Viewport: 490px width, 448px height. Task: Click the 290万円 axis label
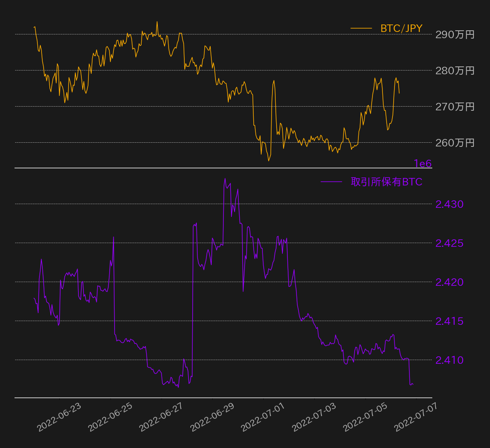tap(455, 34)
